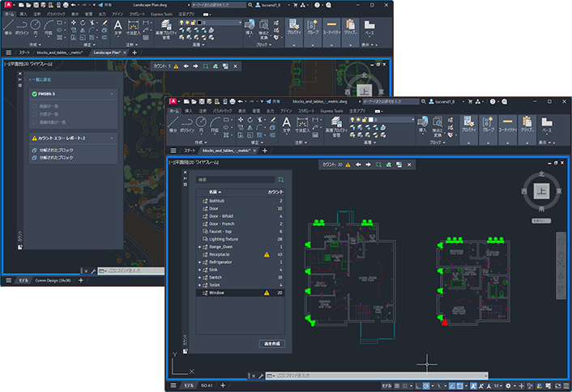
Task: Check first filter checkbox under PM089 in back window
Action: 35,106
